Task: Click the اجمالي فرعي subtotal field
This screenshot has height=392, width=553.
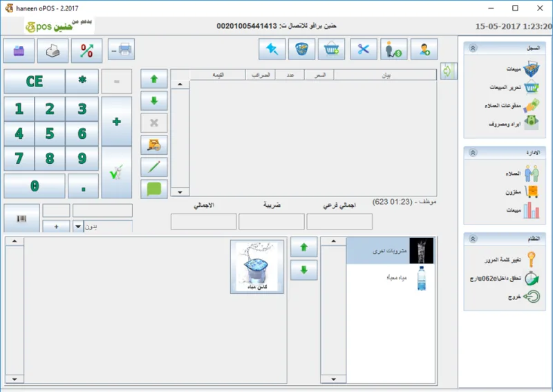Action: click(x=339, y=222)
